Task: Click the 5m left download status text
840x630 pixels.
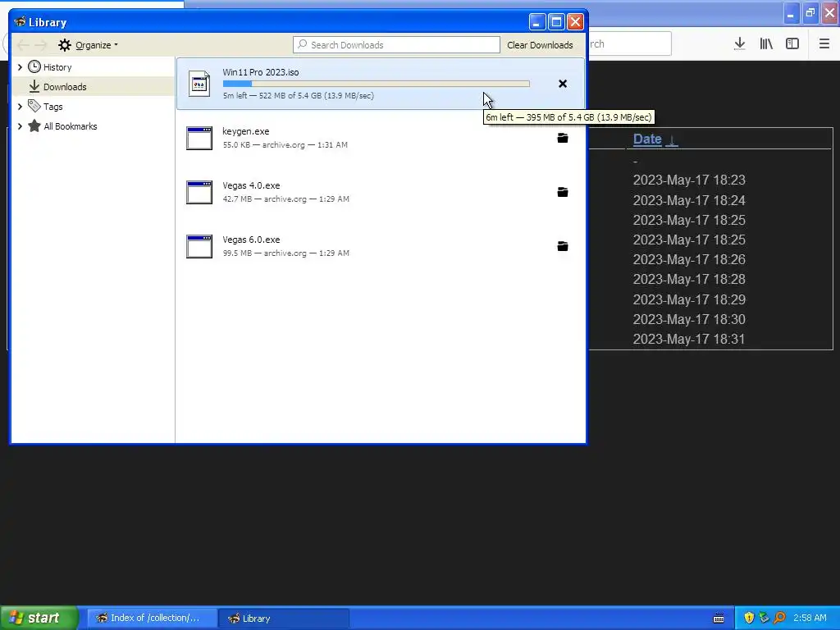Action: point(299,96)
